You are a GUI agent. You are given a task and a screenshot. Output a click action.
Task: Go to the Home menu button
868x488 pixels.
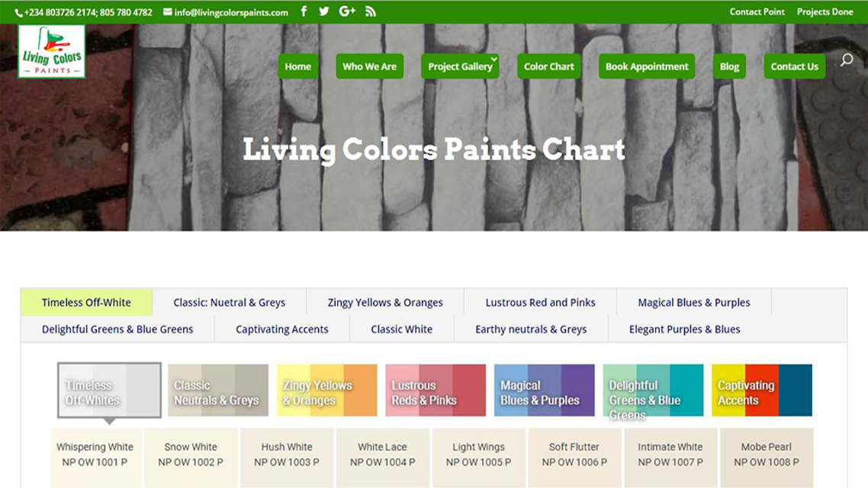297,66
